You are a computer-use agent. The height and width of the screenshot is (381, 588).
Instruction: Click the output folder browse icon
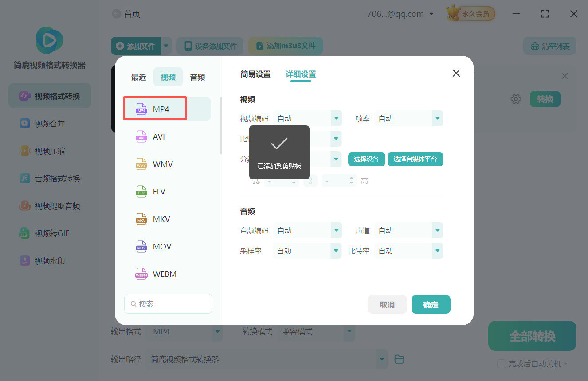click(x=399, y=359)
